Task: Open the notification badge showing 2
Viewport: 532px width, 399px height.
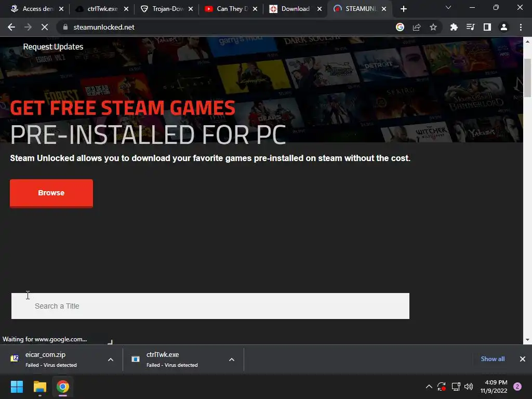Action: tap(517, 387)
